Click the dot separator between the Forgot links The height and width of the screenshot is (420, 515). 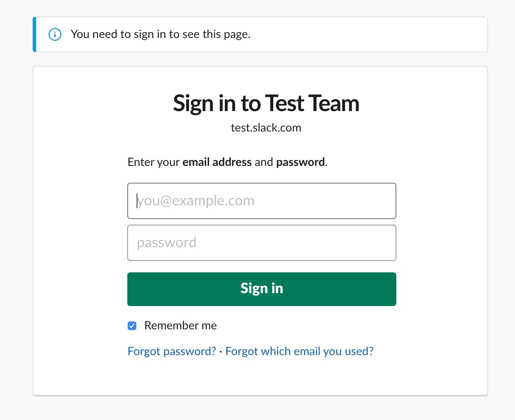pyautogui.click(x=221, y=352)
